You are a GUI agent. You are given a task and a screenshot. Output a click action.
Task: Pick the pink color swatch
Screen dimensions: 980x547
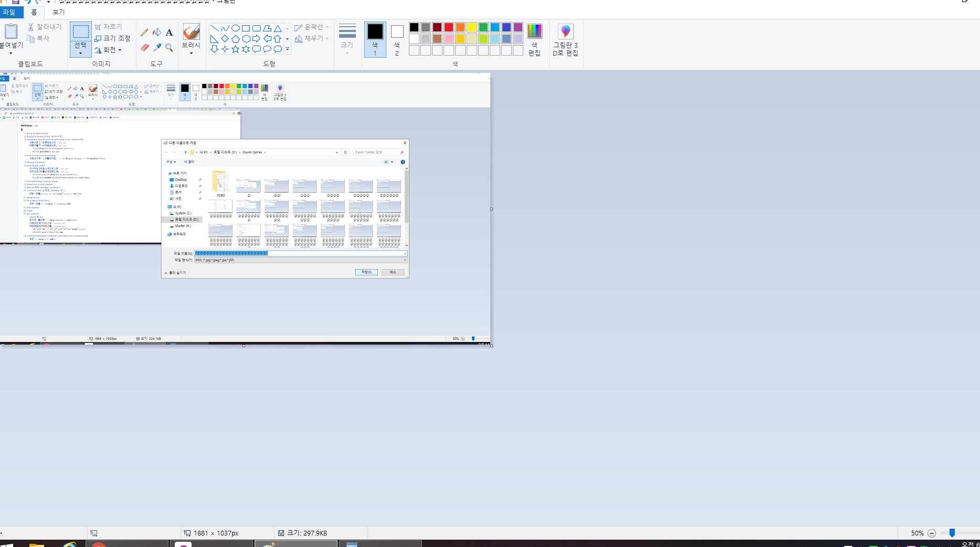449,39
